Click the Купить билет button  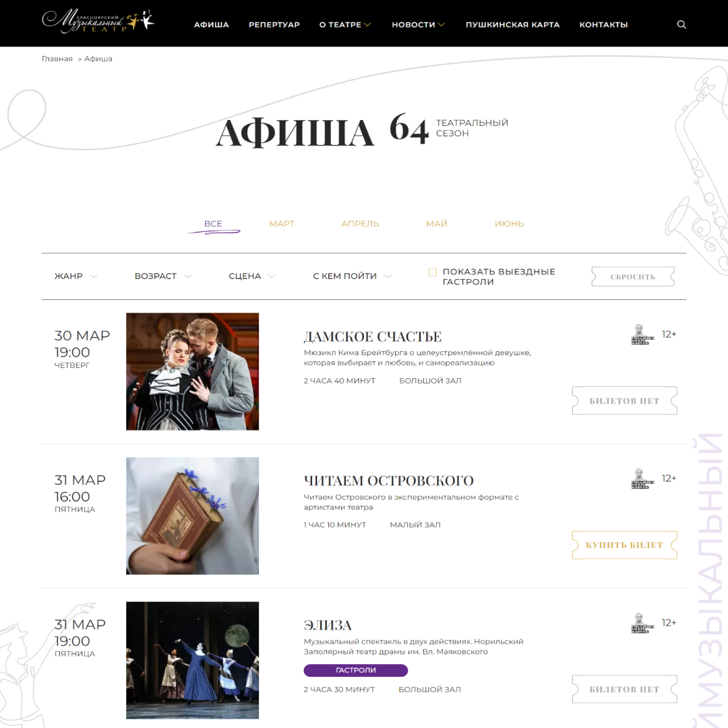click(x=624, y=545)
